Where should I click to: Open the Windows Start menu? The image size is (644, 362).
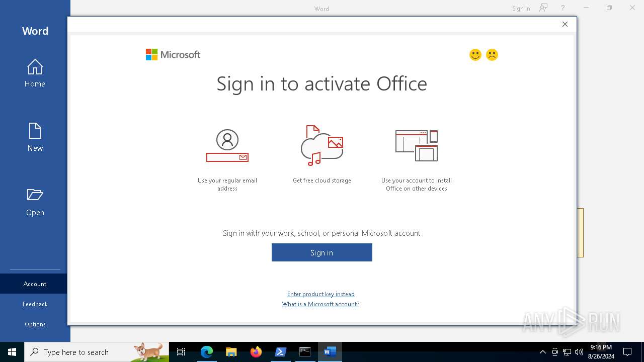point(12,352)
